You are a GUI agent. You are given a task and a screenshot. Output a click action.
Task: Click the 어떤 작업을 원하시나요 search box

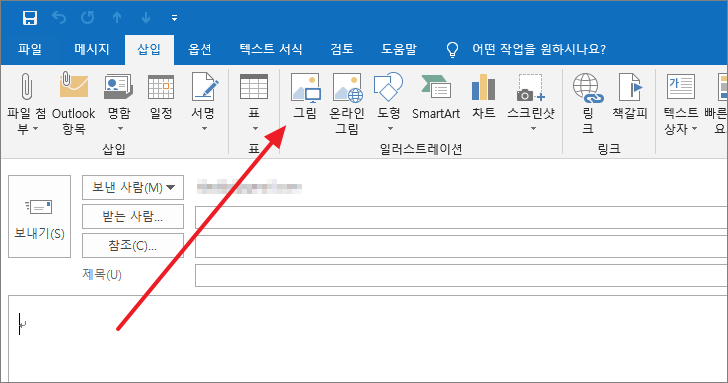pyautogui.click(x=539, y=49)
